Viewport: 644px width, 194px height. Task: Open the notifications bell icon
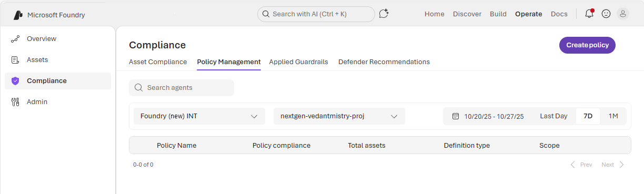click(589, 14)
